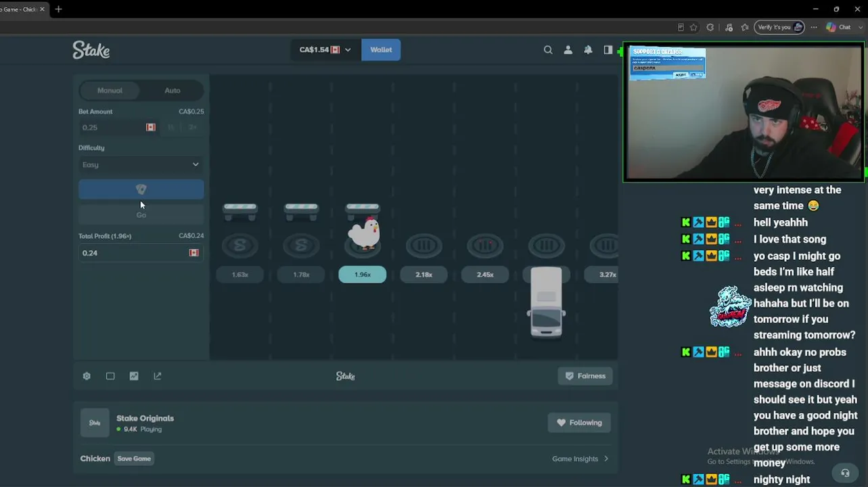The image size is (868, 487).
Task: Open the game in popout window icon
Action: 158,376
